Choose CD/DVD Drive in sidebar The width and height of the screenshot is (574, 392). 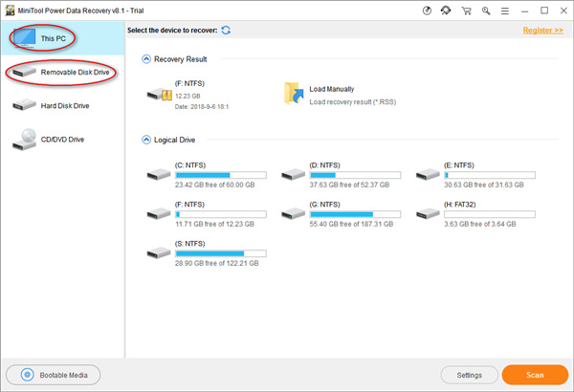click(62, 140)
